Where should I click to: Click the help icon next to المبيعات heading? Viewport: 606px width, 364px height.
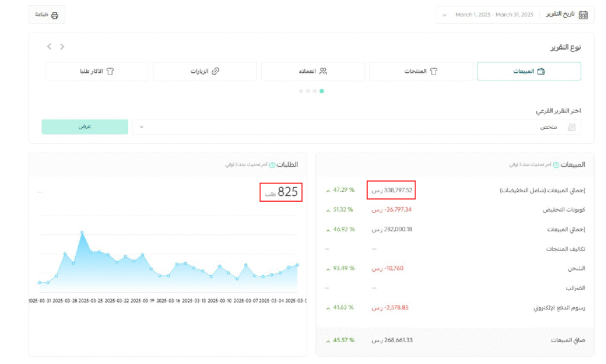556,165
